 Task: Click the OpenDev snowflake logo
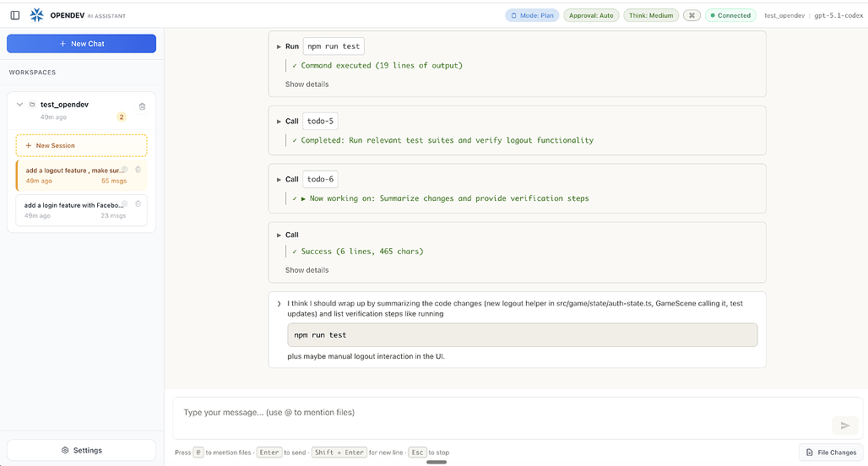pos(37,15)
